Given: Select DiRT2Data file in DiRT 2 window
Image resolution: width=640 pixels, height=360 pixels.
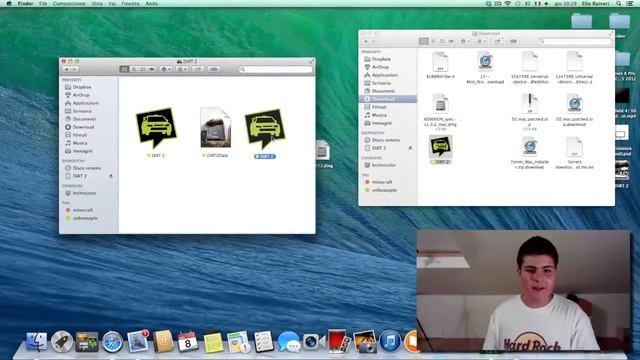Looking at the screenshot, I should [x=216, y=127].
